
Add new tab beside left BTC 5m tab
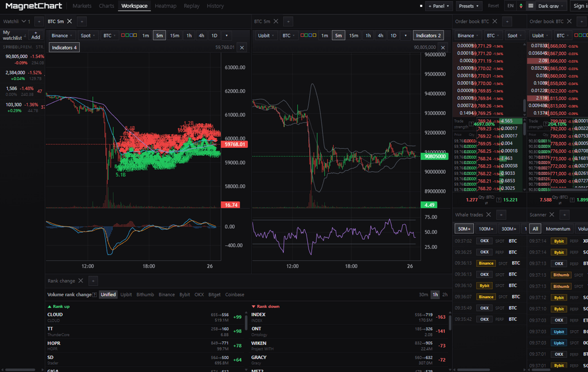(x=82, y=22)
